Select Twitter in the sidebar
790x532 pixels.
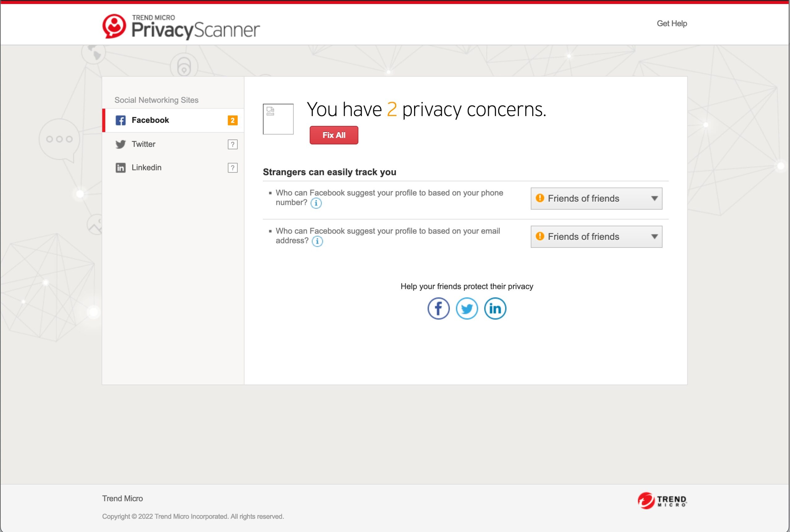coord(173,144)
